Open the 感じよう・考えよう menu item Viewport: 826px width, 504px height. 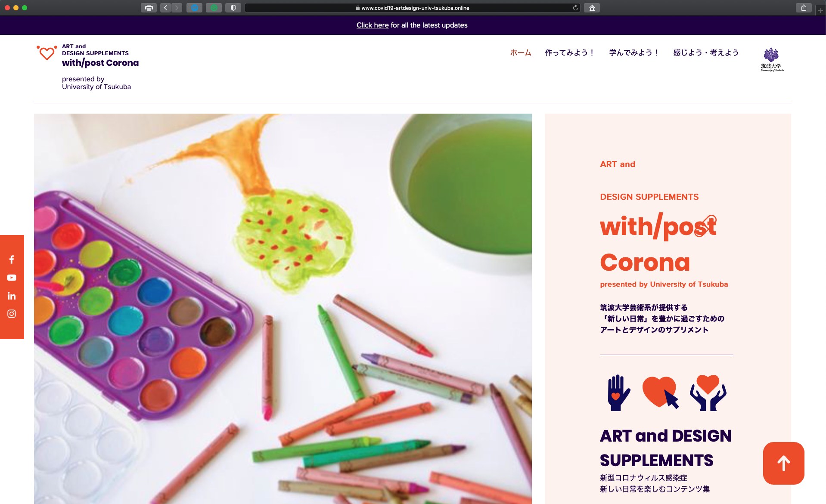coord(706,53)
